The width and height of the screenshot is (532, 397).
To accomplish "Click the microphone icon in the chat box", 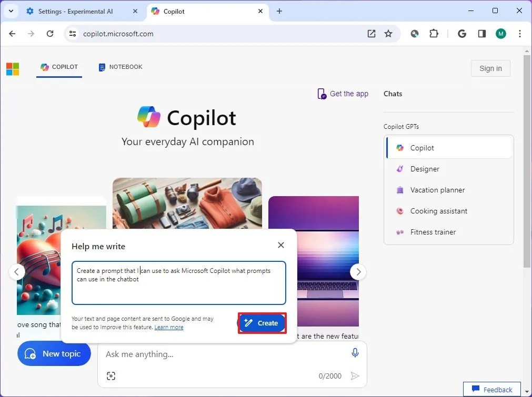I will [355, 353].
